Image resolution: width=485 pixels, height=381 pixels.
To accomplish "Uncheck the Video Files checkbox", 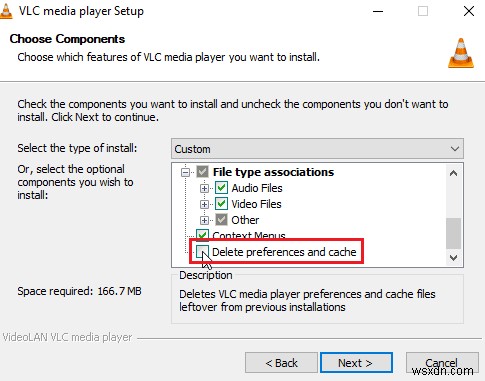I will point(221,204).
